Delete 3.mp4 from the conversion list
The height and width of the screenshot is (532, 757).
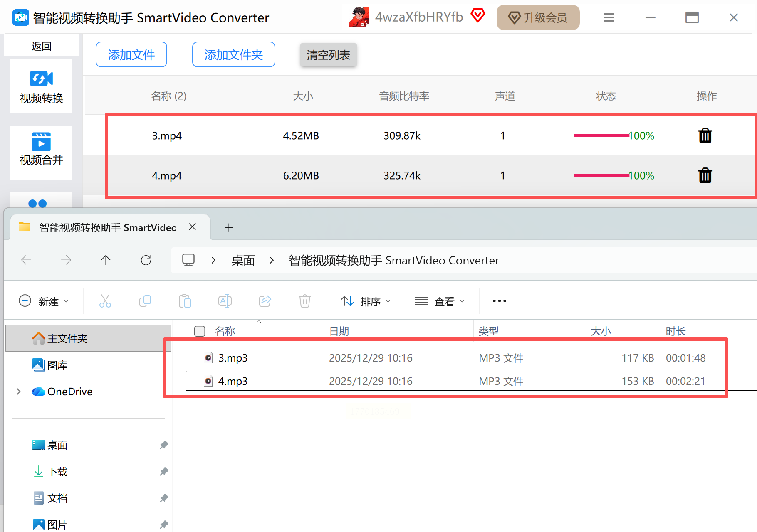pos(705,135)
